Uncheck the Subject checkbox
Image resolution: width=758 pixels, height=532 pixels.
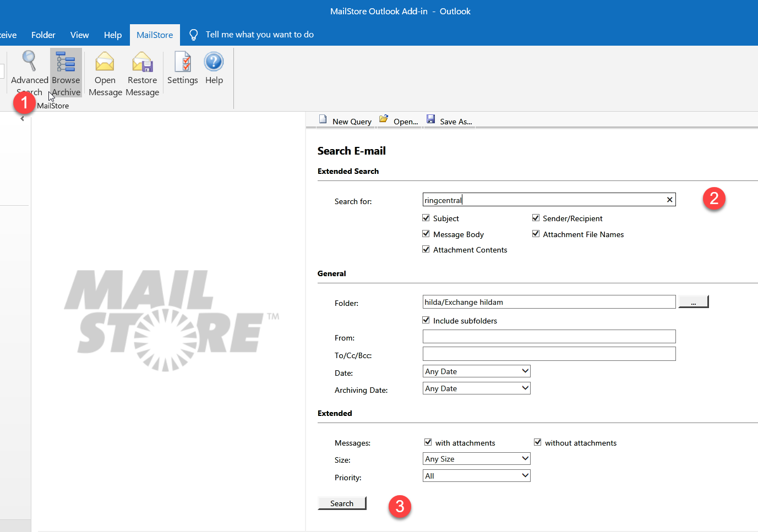pyautogui.click(x=426, y=218)
